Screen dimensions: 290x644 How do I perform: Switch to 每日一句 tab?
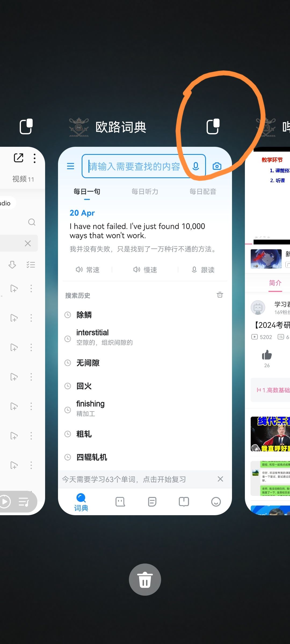point(87,192)
